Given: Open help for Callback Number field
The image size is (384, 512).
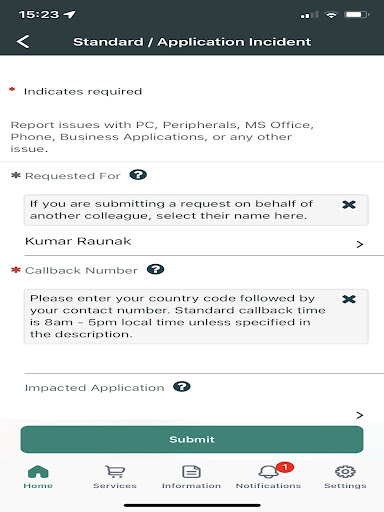Looking at the screenshot, I should click(x=155, y=269).
